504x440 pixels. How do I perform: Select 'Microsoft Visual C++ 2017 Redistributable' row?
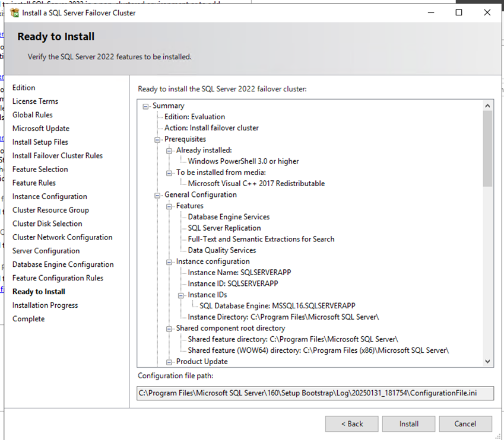(256, 183)
